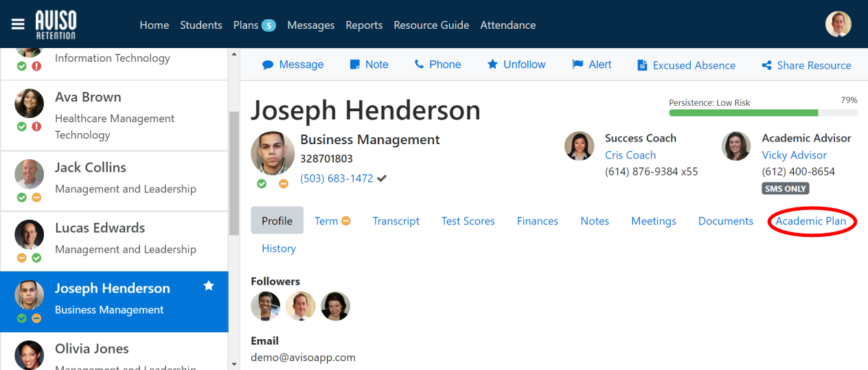Open the Documents tab
Viewport: 868px width, 370px height.
(726, 221)
